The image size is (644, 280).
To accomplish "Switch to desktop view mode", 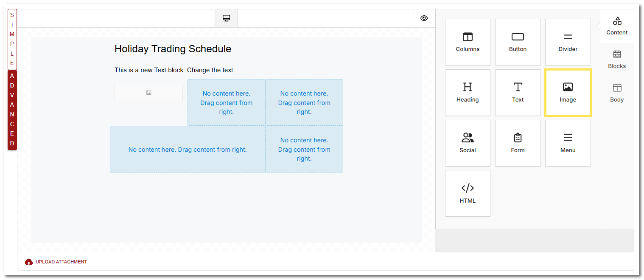I will [226, 18].
